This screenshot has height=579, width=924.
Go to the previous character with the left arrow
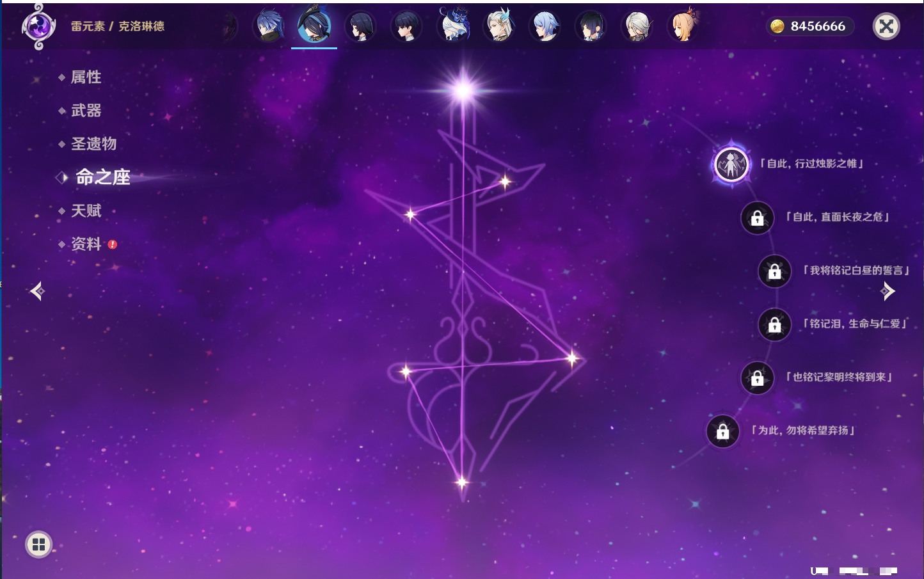click(37, 292)
